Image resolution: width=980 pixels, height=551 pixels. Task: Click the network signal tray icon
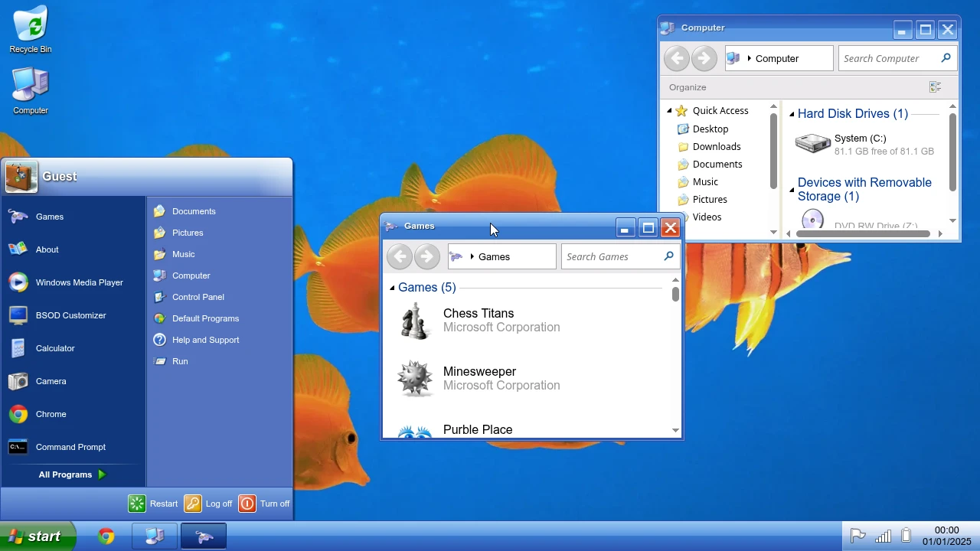pyautogui.click(x=883, y=536)
